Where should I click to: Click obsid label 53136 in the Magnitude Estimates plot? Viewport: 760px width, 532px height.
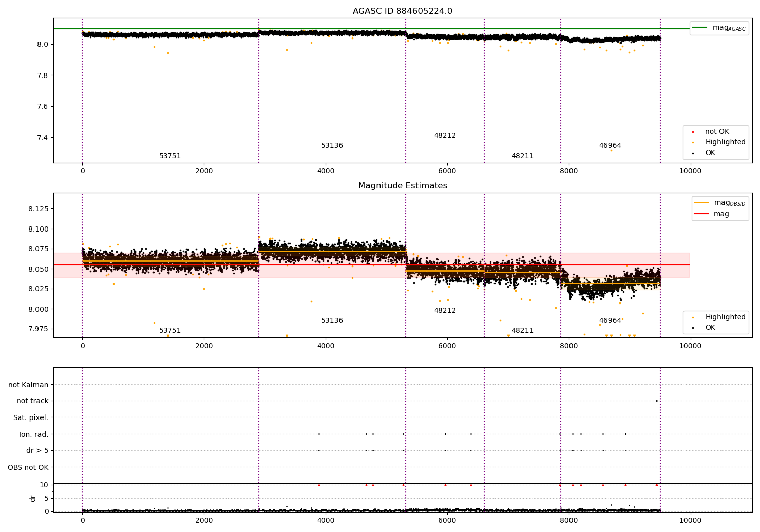332,321
